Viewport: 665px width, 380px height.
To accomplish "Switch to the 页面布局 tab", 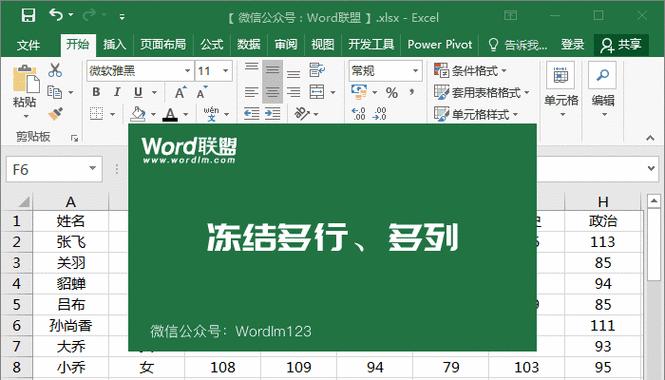I will tap(163, 45).
